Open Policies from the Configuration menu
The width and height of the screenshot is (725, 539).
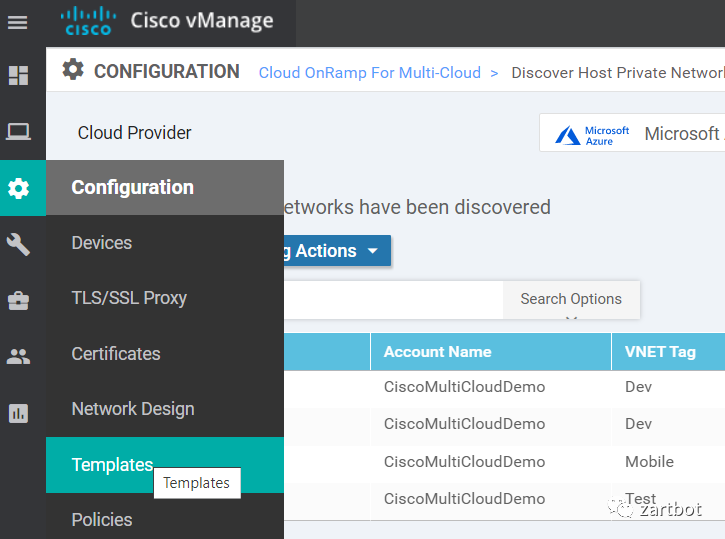[x=102, y=520]
